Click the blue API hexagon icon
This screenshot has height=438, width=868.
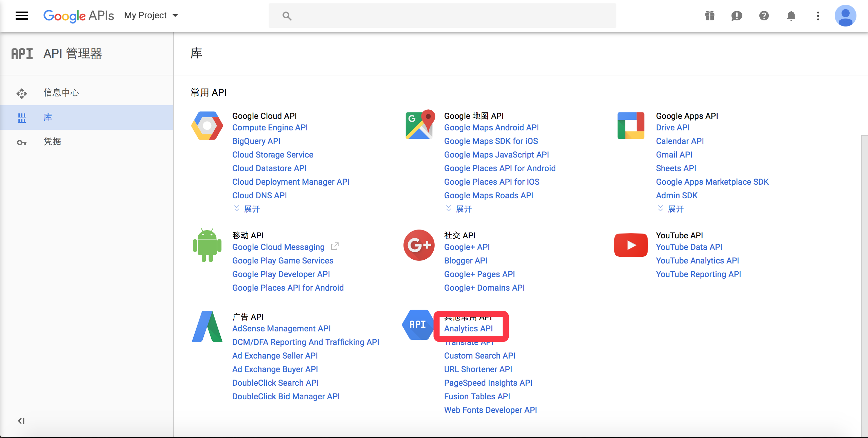point(418,325)
